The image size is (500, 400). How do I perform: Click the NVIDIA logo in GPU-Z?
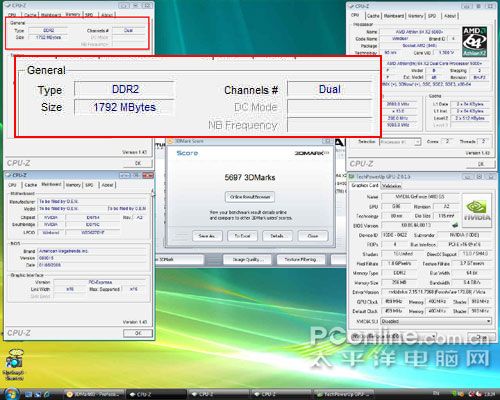477,210
